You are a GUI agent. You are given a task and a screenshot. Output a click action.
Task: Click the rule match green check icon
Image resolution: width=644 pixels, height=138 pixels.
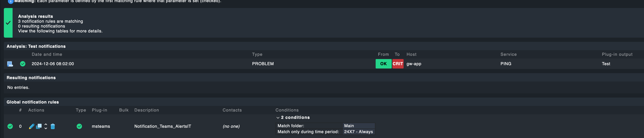coord(10,126)
